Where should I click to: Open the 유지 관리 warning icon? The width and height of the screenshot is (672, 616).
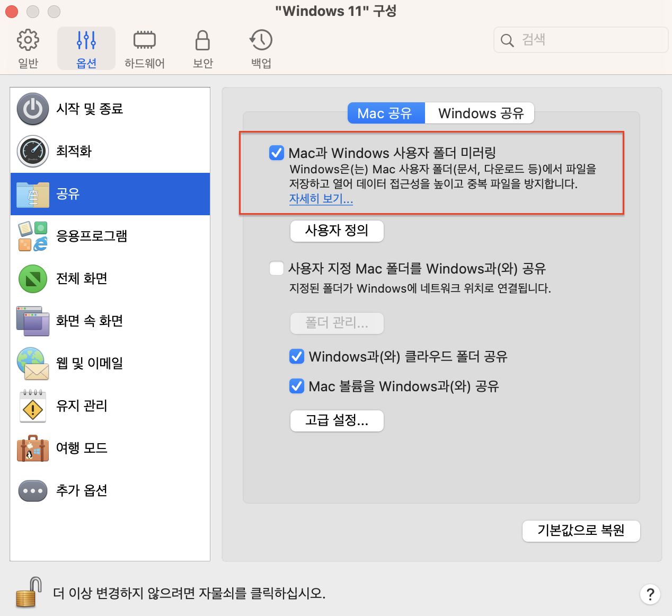click(x=33, y=406)
